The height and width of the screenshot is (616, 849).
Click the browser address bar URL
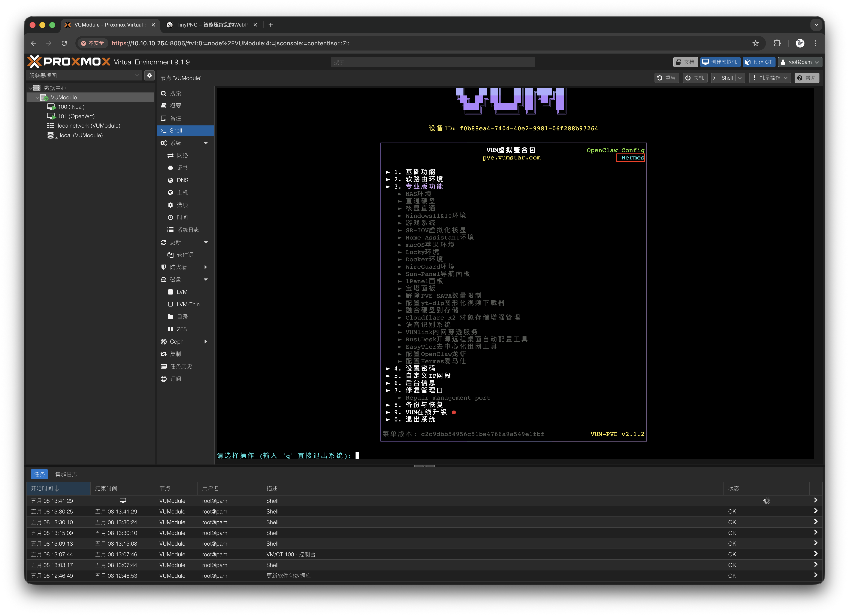[x=231, y=43]
